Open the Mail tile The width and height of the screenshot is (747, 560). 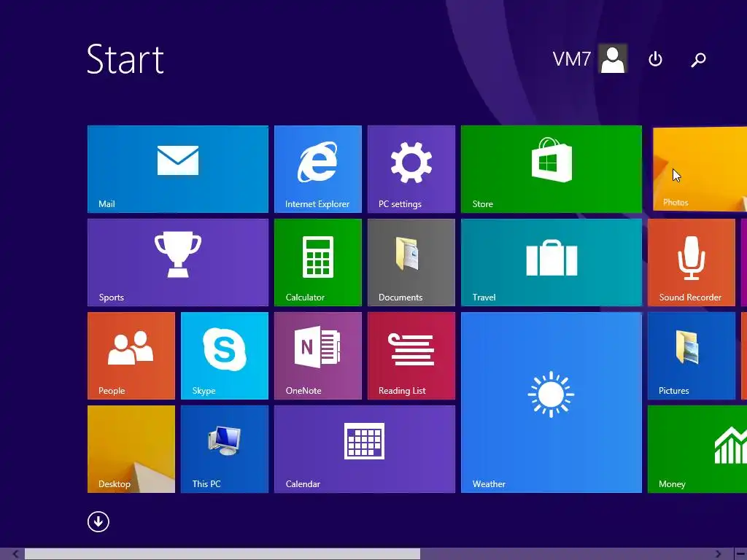point(178,169)
